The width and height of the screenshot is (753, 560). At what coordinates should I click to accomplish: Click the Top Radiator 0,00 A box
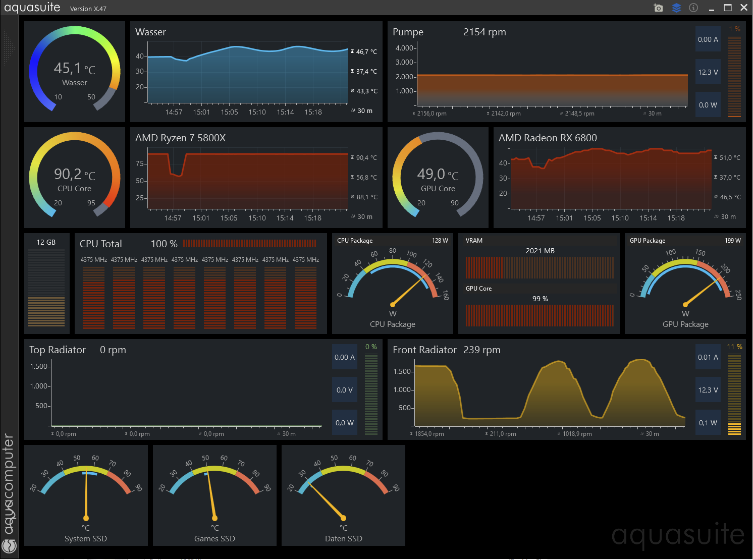tap(345, 357)
